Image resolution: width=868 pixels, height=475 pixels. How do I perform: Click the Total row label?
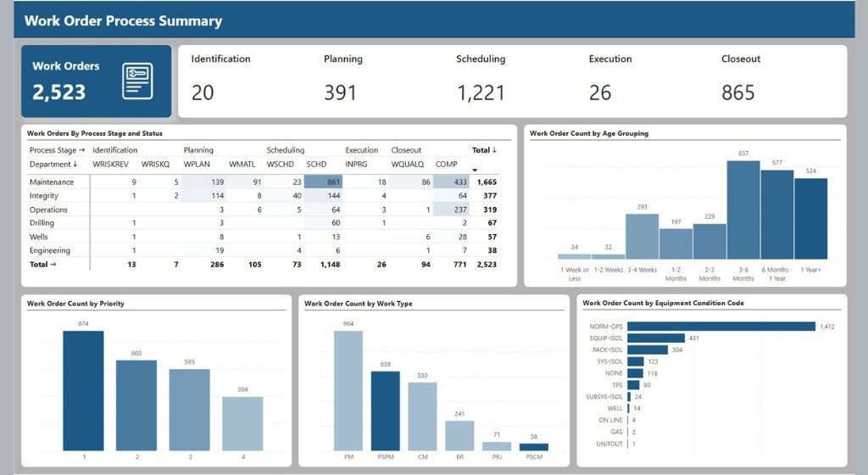click(42, 265)
